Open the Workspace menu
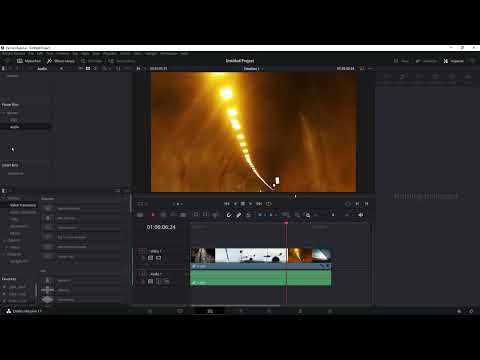The height and width of the screenshot is (360, 480). pos(169,54)
